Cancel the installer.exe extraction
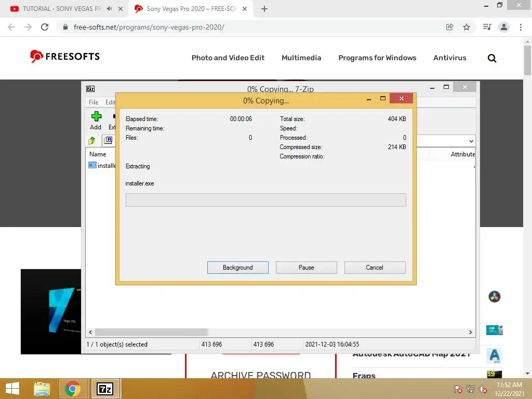 click(375, 268)
